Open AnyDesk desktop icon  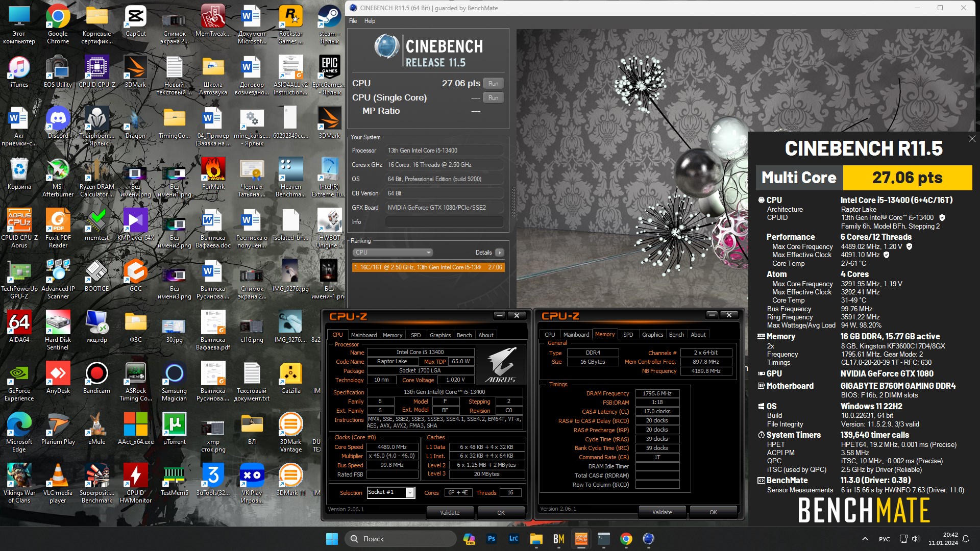58,378
